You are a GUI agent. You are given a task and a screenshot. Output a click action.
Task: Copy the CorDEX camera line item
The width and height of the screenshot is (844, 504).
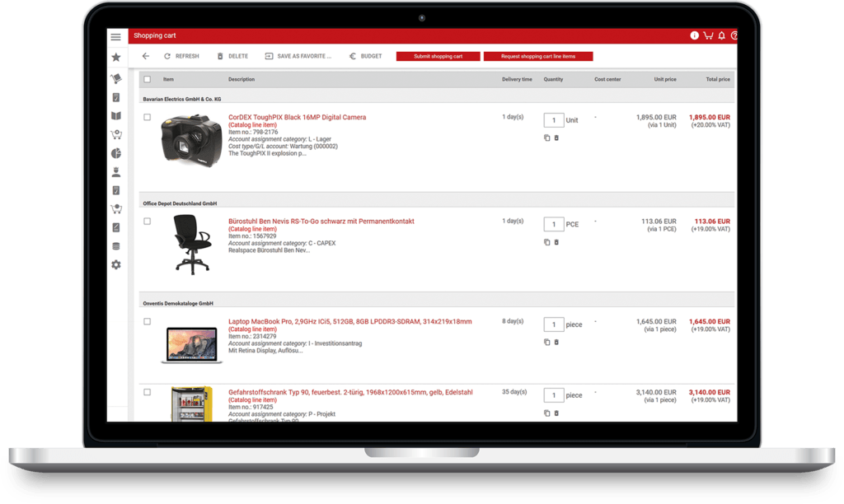click(546, 138)
